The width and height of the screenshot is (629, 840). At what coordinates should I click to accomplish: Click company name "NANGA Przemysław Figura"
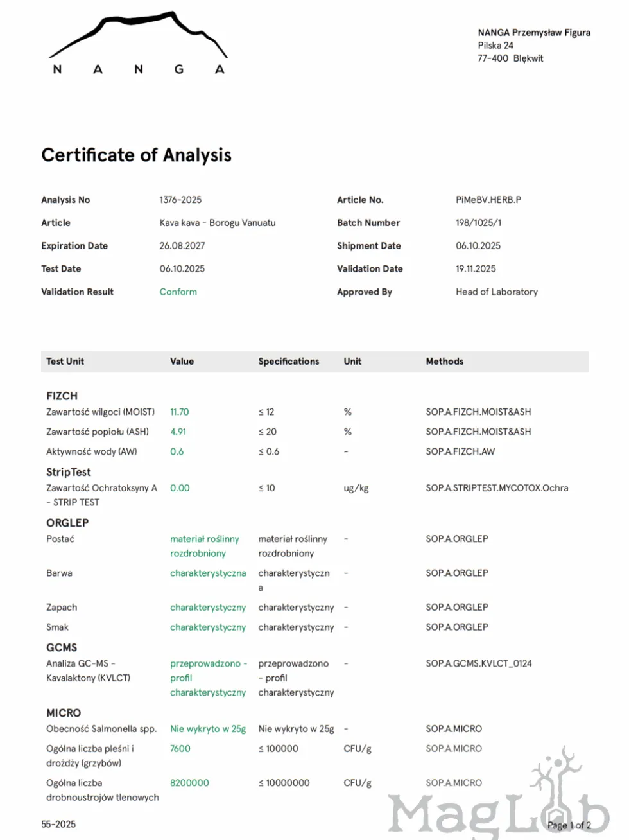[534, 32]
